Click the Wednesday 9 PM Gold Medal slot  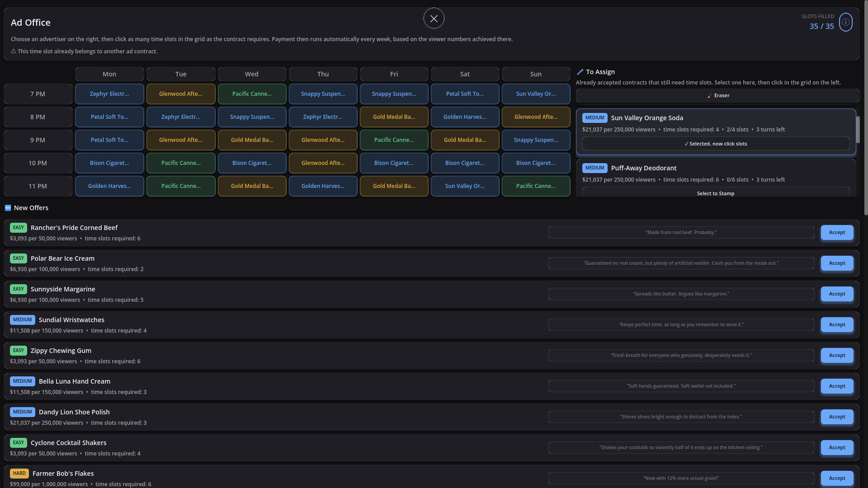pos(252,140)
